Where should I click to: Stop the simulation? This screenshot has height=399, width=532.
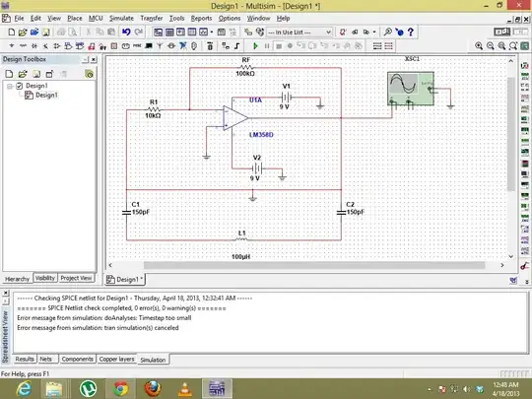pyautogui.click(x=279, y=45)
